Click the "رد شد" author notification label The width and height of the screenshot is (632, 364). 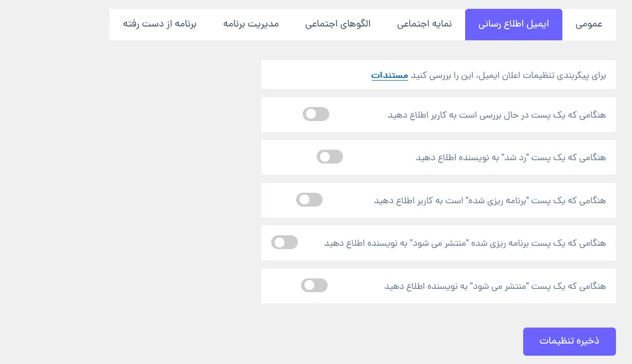click(510, 157)
